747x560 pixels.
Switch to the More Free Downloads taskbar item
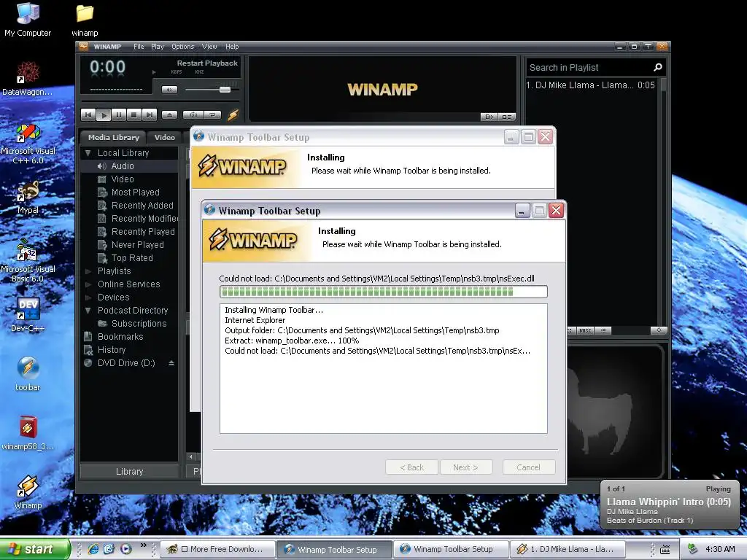coord(217,549)
